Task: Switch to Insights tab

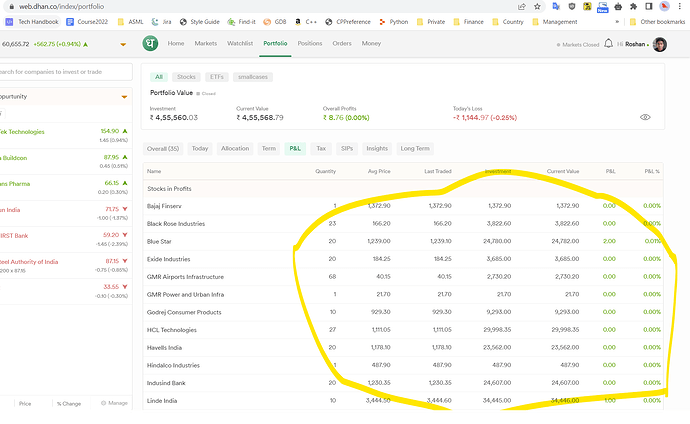Action: click(377, 149)
